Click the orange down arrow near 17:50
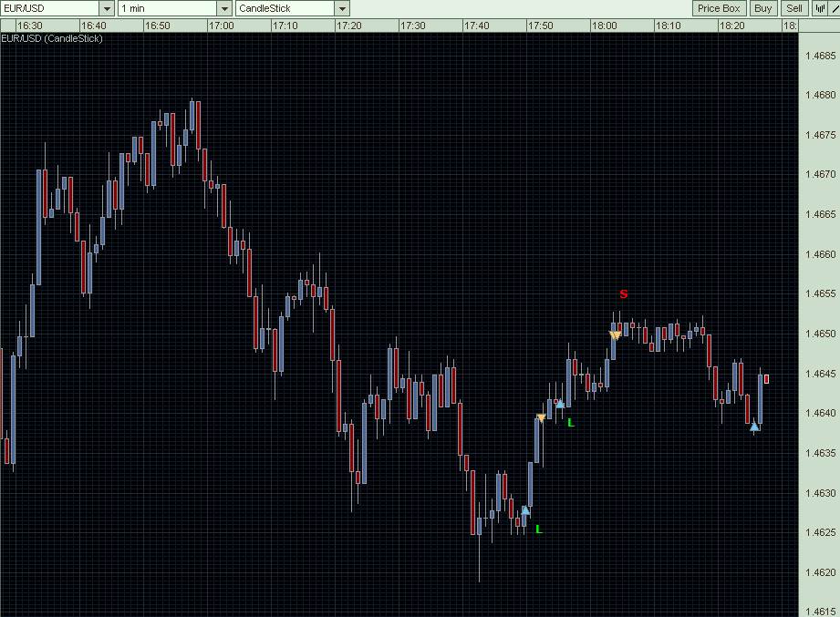The width and height of the screenshot is (840, 617). [541, 417]
